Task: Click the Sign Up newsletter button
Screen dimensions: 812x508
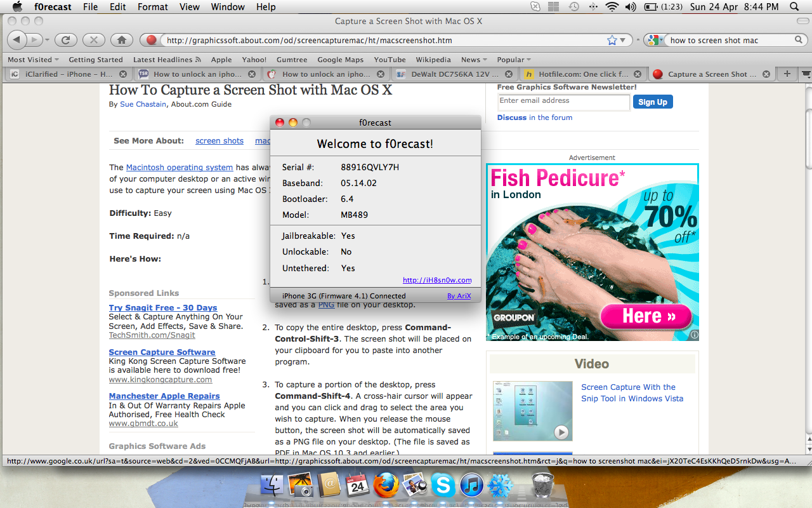Action: pos(653,102)
